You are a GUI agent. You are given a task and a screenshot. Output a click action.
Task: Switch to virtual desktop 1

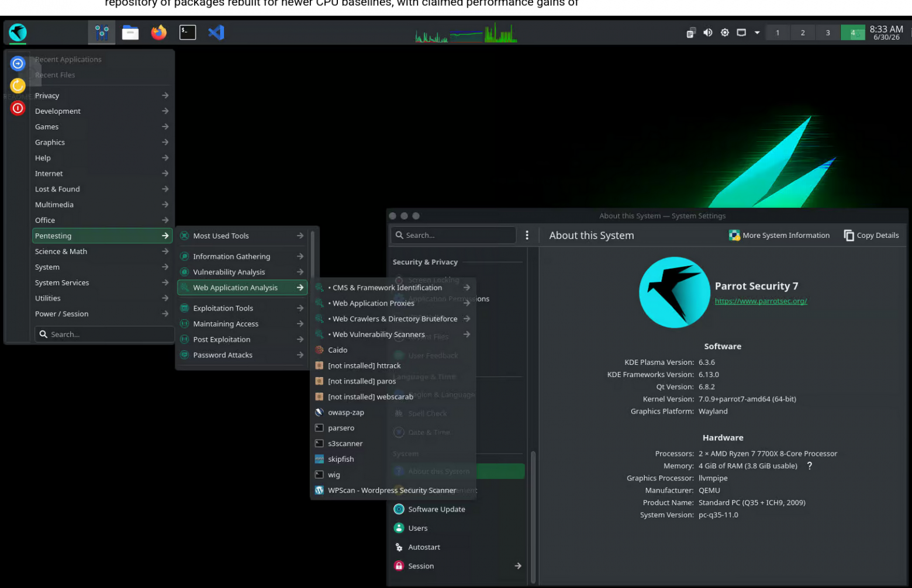coord(778,33)
